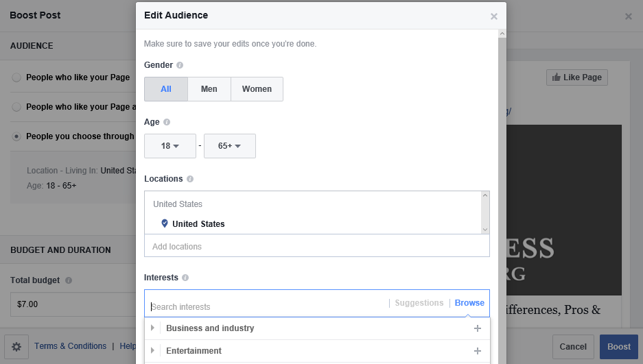Add Entertainment interest with plus icon
Viewport: 643px width, 364px height.
tap(478, 351)
